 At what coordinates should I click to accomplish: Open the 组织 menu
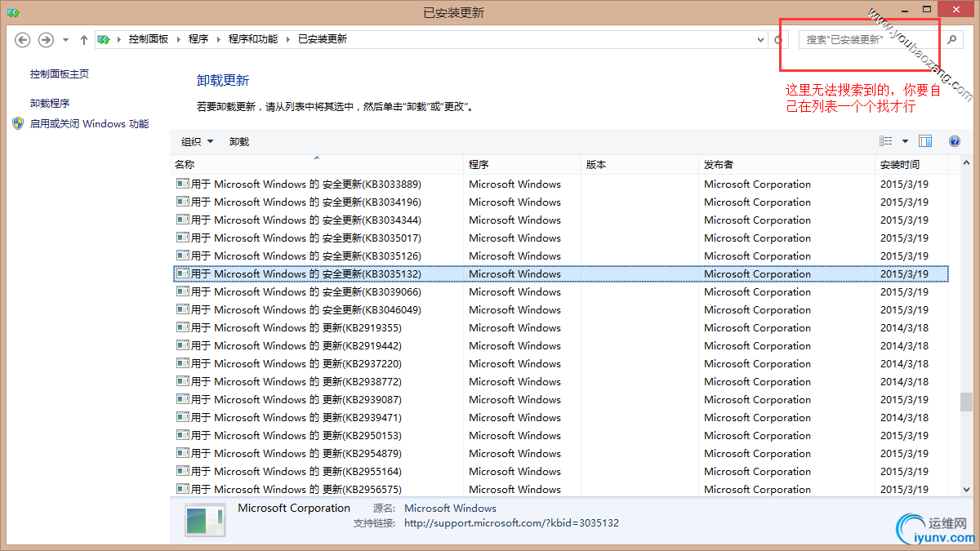[197, 141]
